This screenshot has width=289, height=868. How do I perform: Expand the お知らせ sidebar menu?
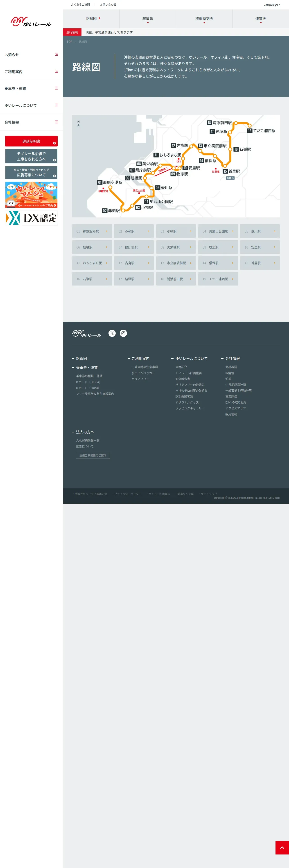[x=31, y=55]
